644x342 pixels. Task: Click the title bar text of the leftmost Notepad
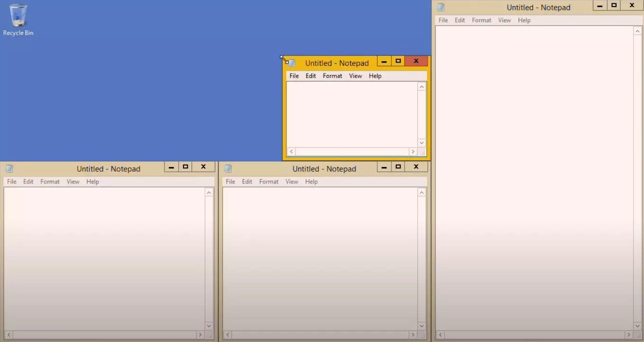[109, 169]
